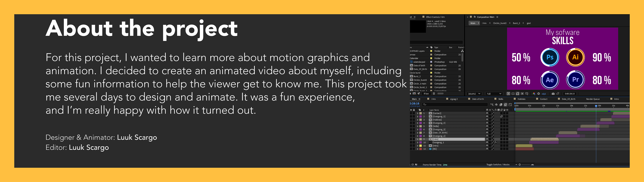Expand the Skills layer twirl arrow

pos(417,126)
